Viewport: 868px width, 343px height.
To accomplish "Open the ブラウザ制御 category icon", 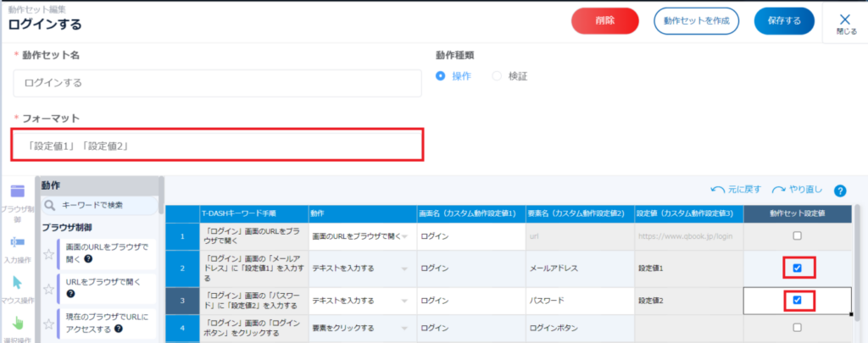I will click(x=16, y=192).
